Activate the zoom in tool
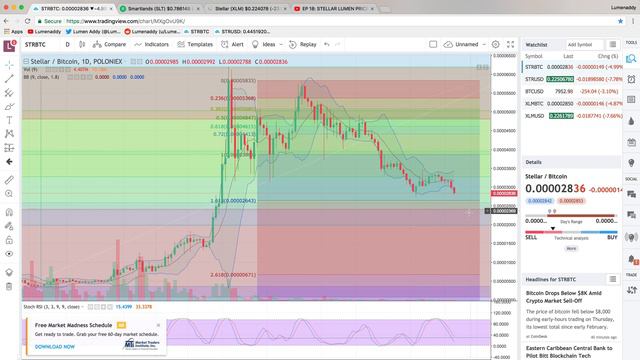Screen dimensions: 640x360 [x=9, y=193]
